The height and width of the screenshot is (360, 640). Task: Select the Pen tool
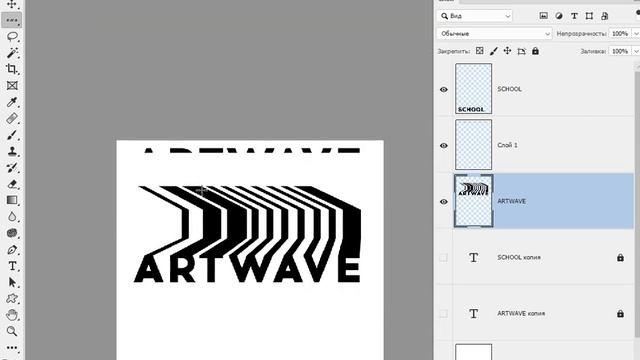click(x=12, y=249)
